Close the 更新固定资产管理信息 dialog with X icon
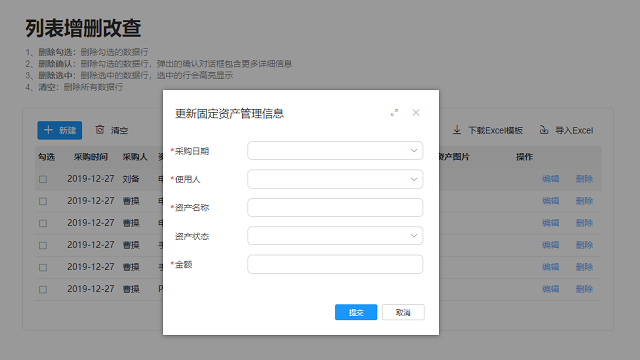This screenshot has width=640, height=360. click(x=416, y=113)
